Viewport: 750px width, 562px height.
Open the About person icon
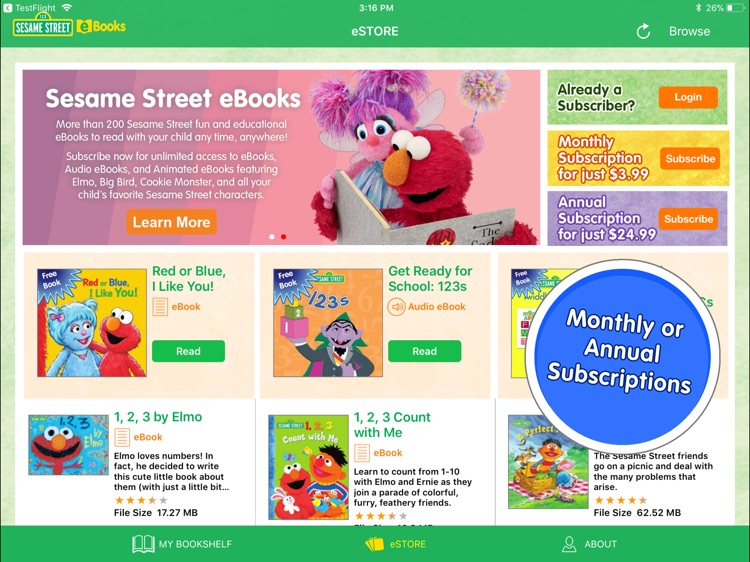(569, 544)
